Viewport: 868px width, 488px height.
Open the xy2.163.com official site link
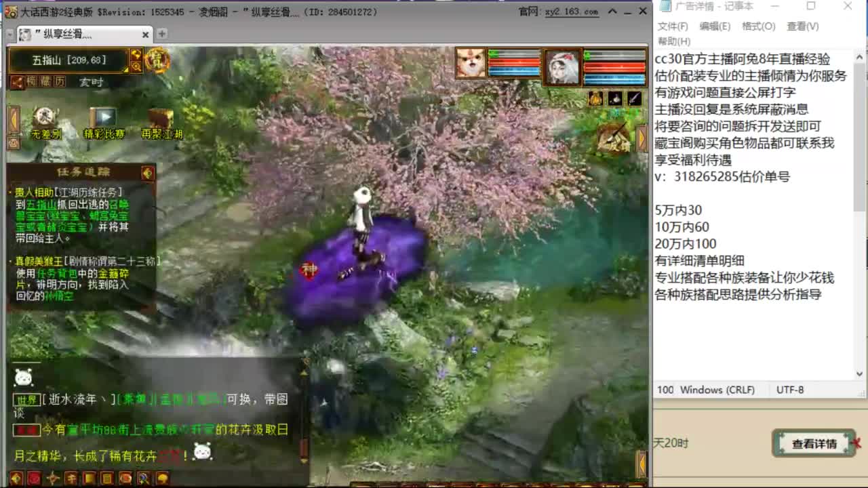click(x=572, y=12)
